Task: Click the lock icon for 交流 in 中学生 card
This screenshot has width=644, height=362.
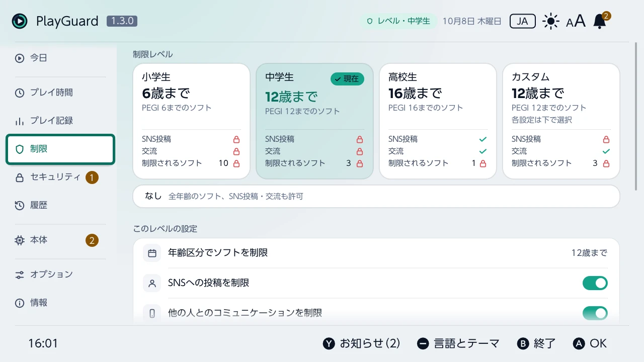Action: tap(360, 151)
